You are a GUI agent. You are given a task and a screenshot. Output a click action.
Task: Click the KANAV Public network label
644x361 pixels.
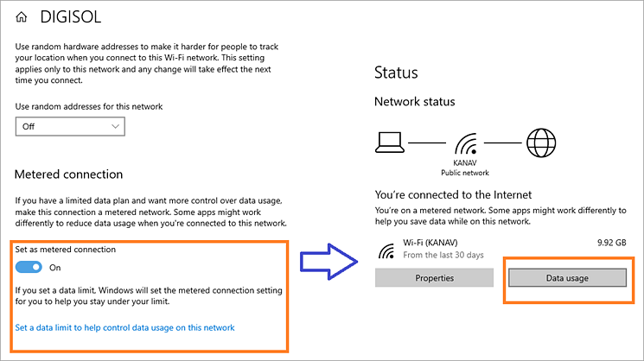[465, 167]
